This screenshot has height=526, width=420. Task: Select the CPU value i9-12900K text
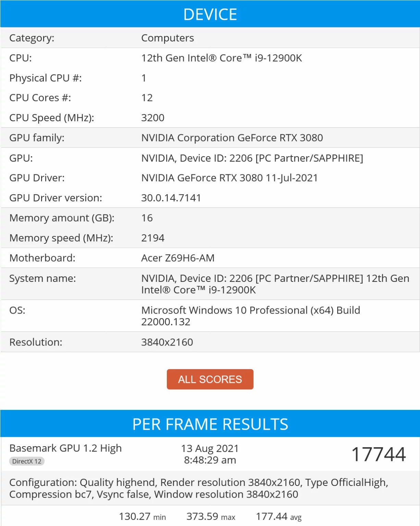[222, 58]
